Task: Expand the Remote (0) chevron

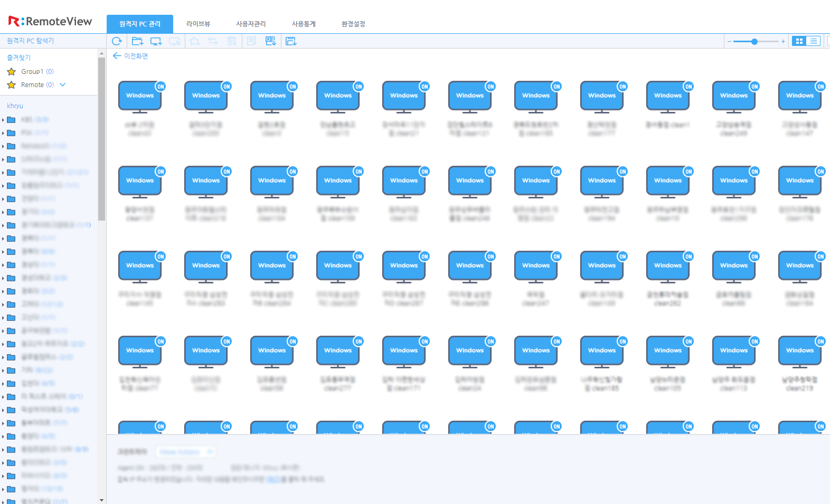Action: coord(62,84)
